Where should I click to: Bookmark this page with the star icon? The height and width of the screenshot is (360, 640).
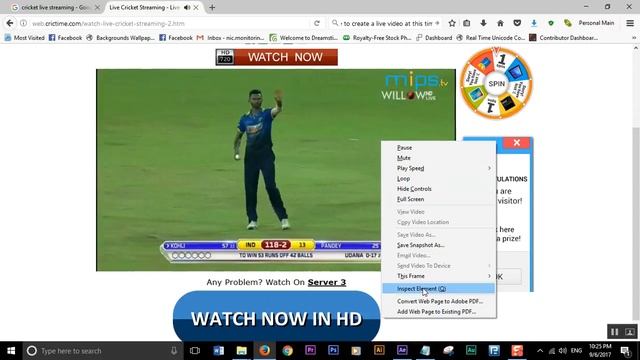click(x=452, y=23)
